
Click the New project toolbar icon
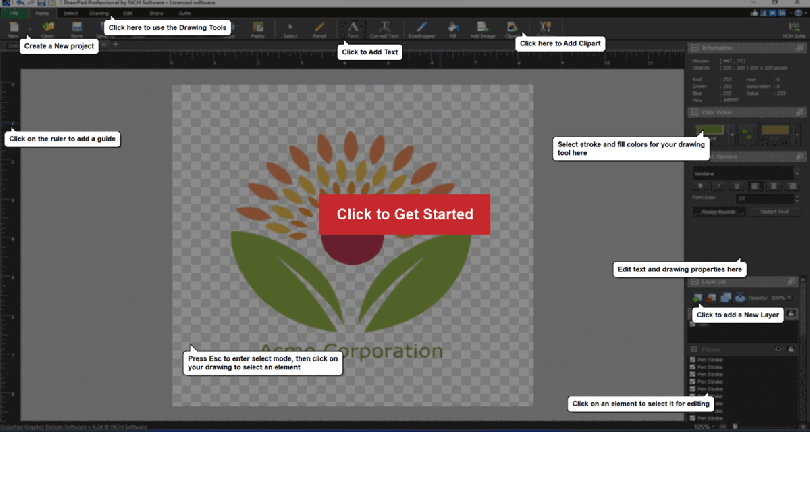point(14,29)
